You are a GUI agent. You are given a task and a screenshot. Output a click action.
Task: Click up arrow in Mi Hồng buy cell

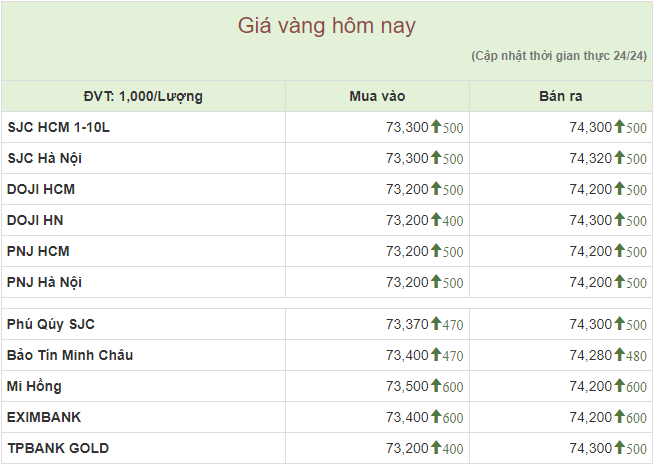[x=436, y=385]
